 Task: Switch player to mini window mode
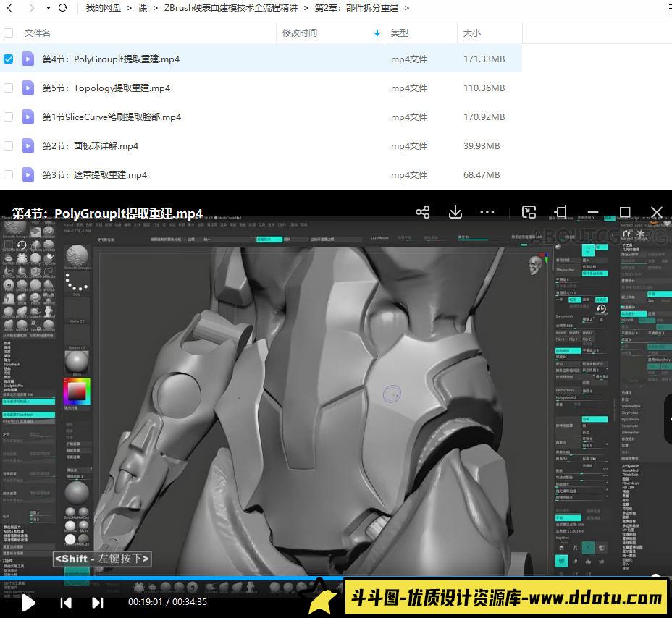pos(529,212)
